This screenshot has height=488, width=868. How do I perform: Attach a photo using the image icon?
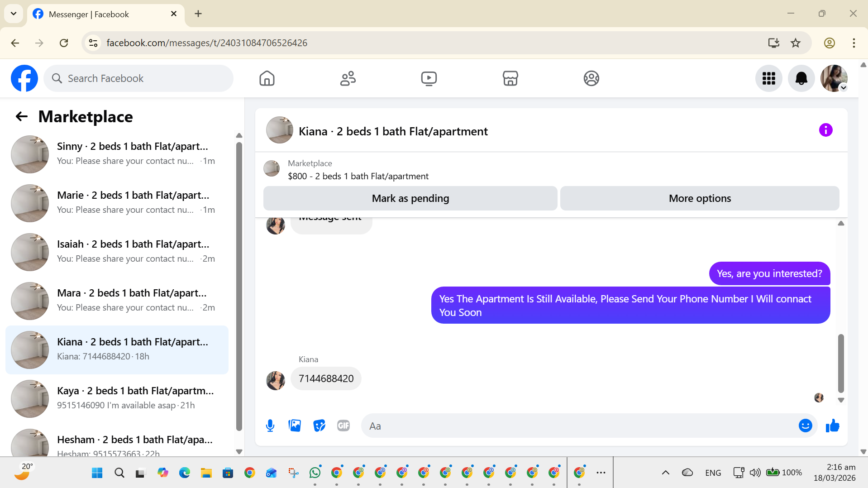pyautogui.click(x=295, y=426)
